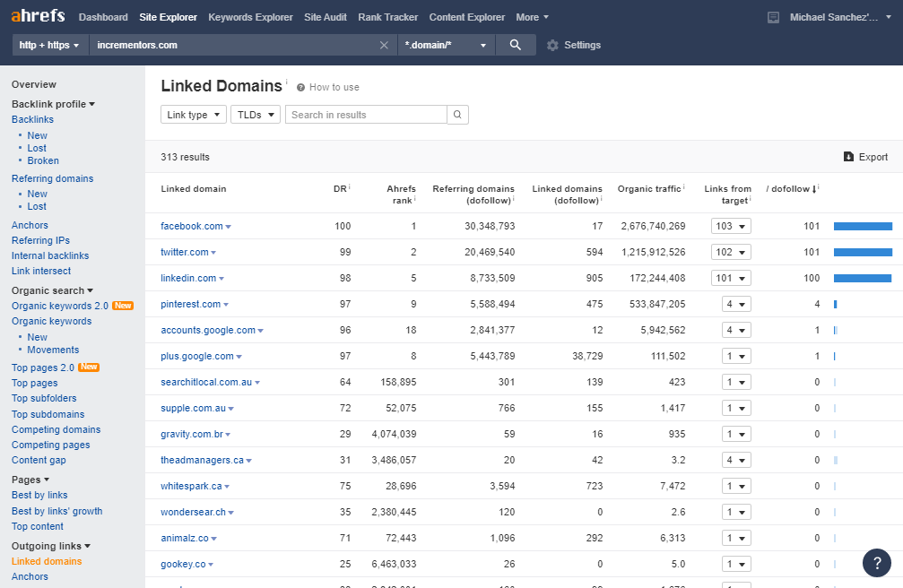Click the How to use link
903x588 pixels.
coord(334,88)
